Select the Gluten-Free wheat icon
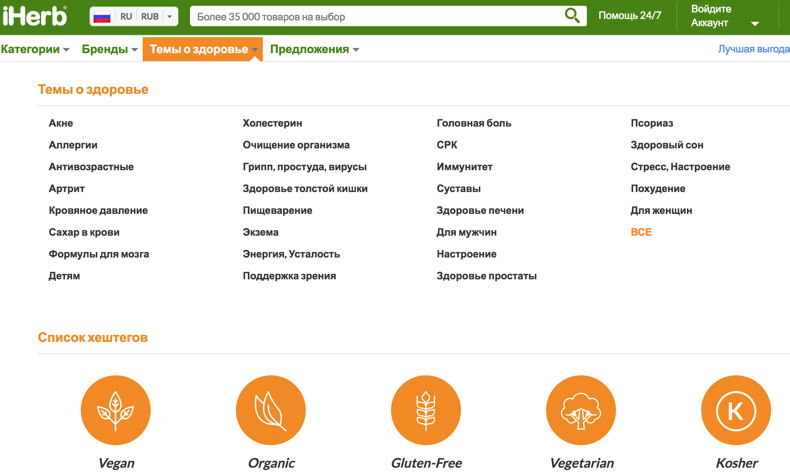 (426, 410)
